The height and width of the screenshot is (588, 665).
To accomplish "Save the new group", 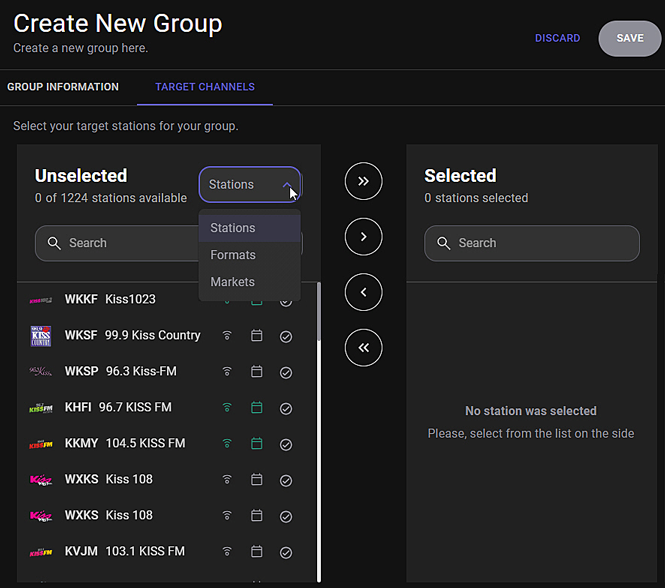I will (630, 38).
